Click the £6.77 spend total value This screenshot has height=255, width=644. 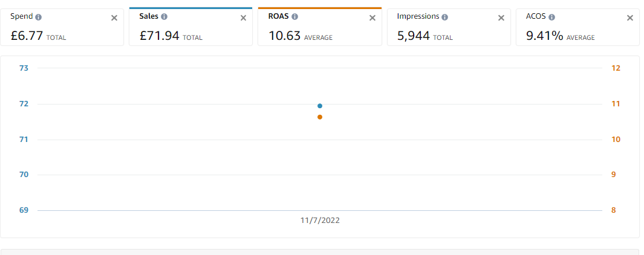pos(27,36)
